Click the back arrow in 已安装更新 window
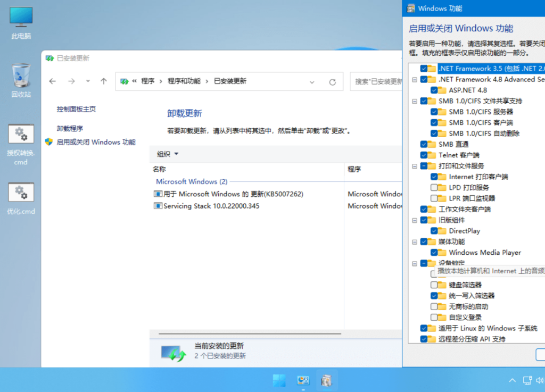 coord(53,81)
